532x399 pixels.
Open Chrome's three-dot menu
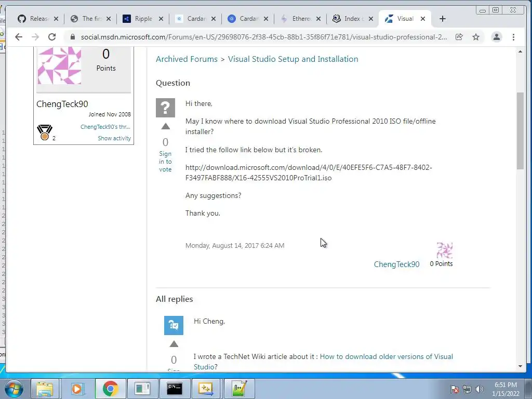[513, 37]
